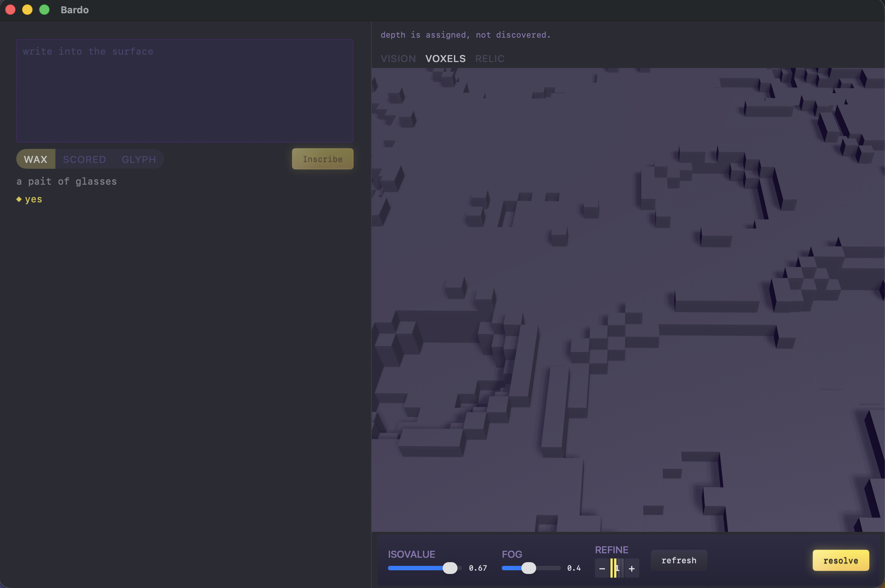
Task: Select the entry 'a pait of glasses'
Action: click(x=66, y=181)
